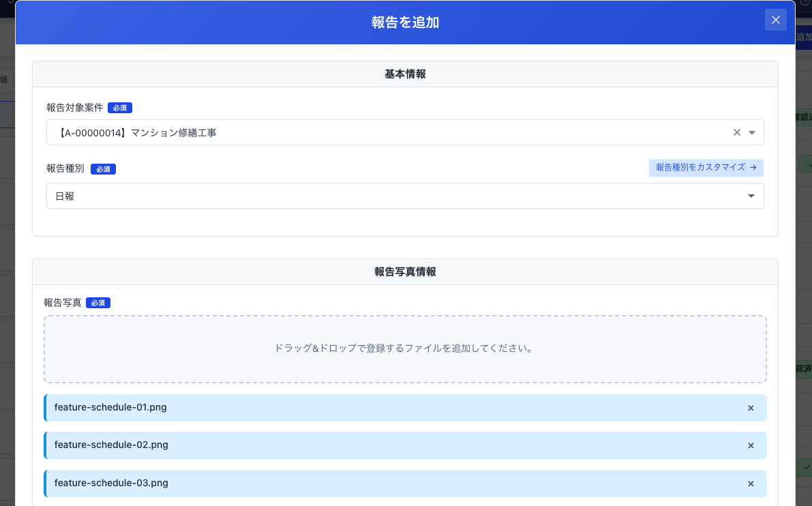Open the 報告種別をカスタマイズ link
Screen dimensions: 812x506
click(706, 168)
